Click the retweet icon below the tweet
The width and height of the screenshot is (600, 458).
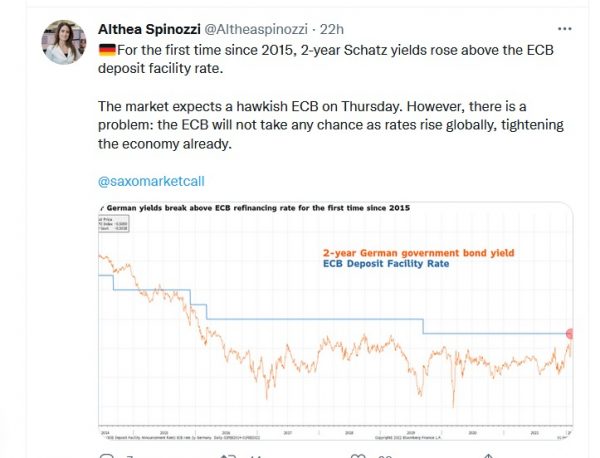228,456
